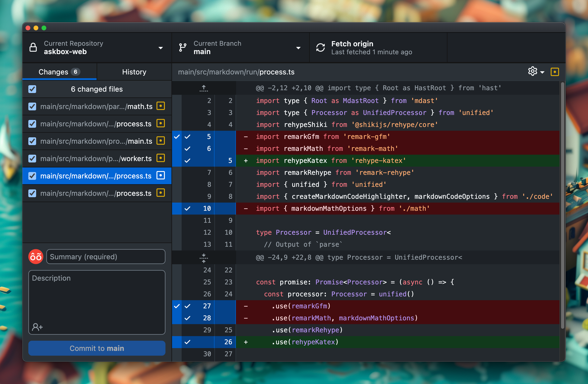The image size is (588, 384).
Task: Click the removed markdownMathOptions import line
Action: (398, 209)
